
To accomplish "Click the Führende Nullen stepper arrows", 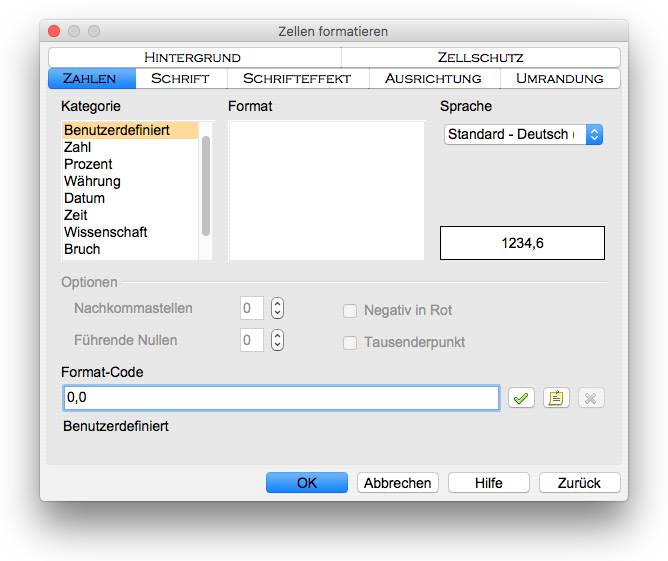I will coord(277,340).
